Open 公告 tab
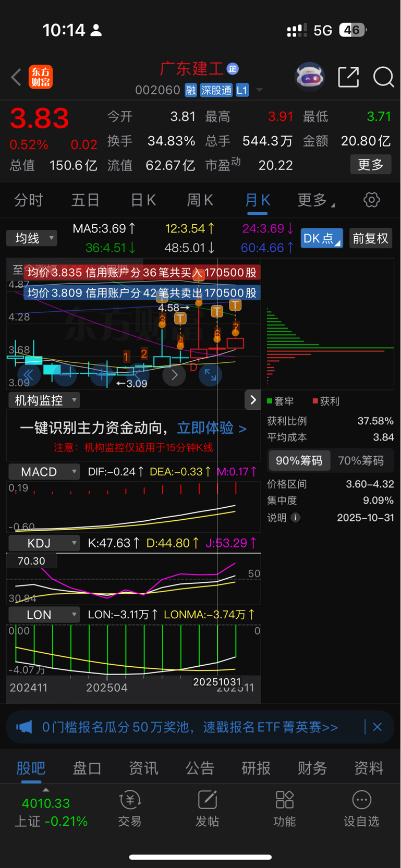This screenshot has height=868, width=401. click(200, 767)
